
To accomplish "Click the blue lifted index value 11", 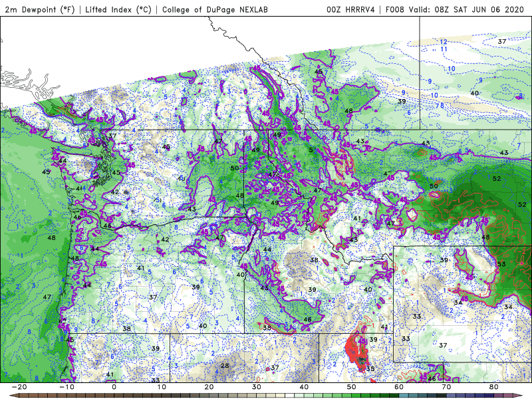I will [444, 49].
